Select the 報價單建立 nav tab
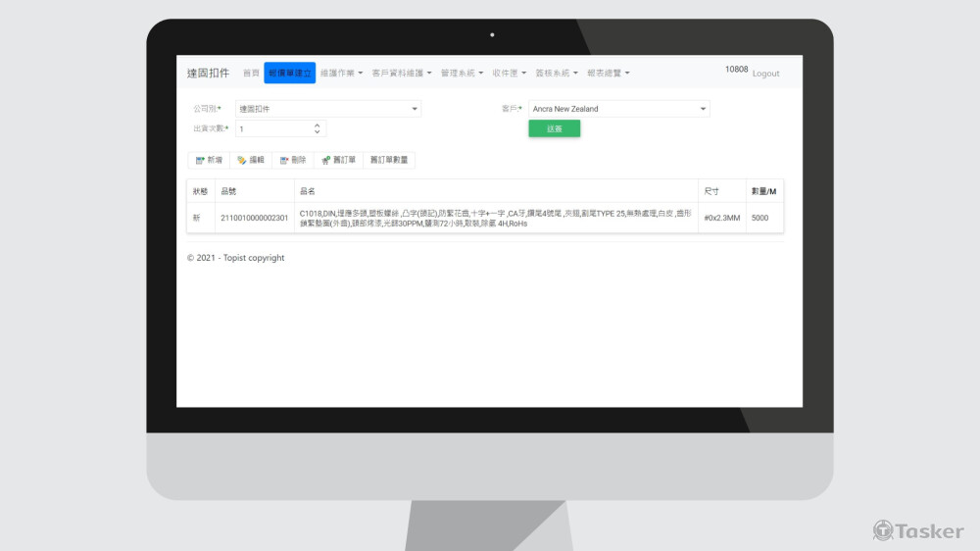Image resolution: width=980 pixels, height=551 pixels. coord(289,74)
